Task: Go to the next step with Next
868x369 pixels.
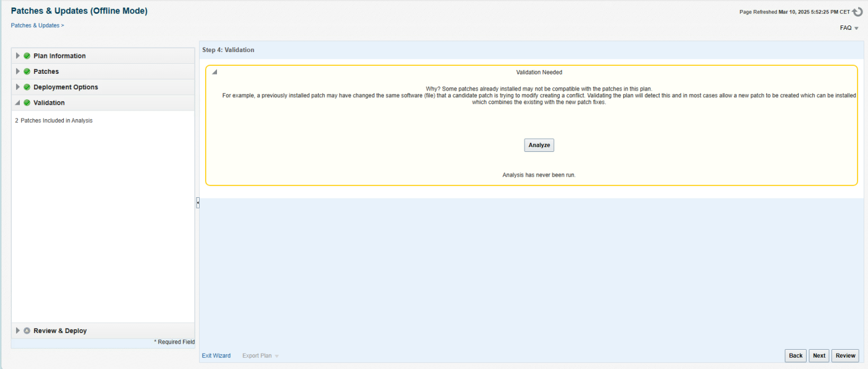Action: tap(819, 356)
